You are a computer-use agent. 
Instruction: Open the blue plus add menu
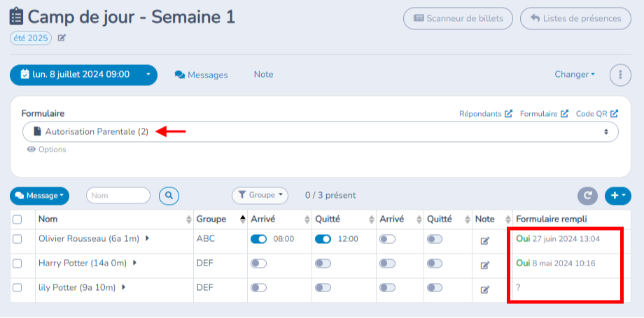click(617, 196)
